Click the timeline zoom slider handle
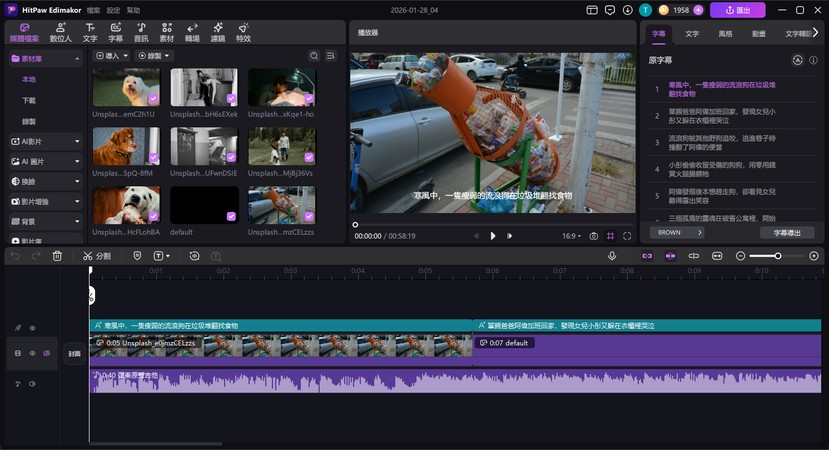The width and height of the screenshot is (829, 450). [777, 256]
